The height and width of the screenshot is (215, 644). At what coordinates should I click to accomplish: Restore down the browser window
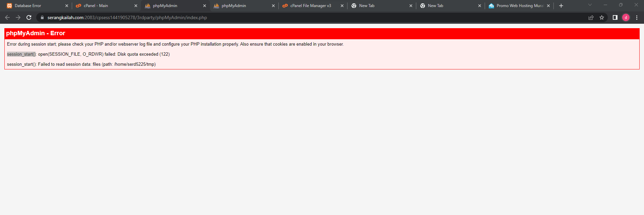click(621, 5)
